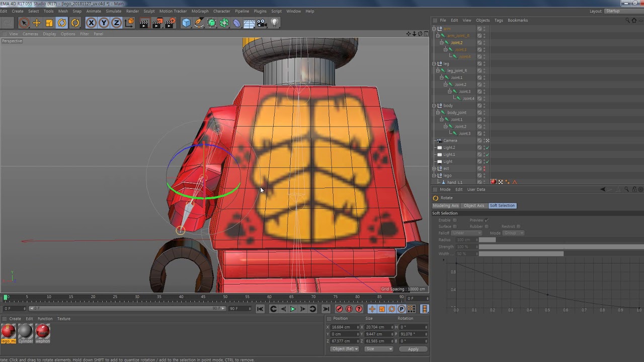
Task: Open viewport Cameras menu
Action: pyautogui.click(x=30, y=34)
